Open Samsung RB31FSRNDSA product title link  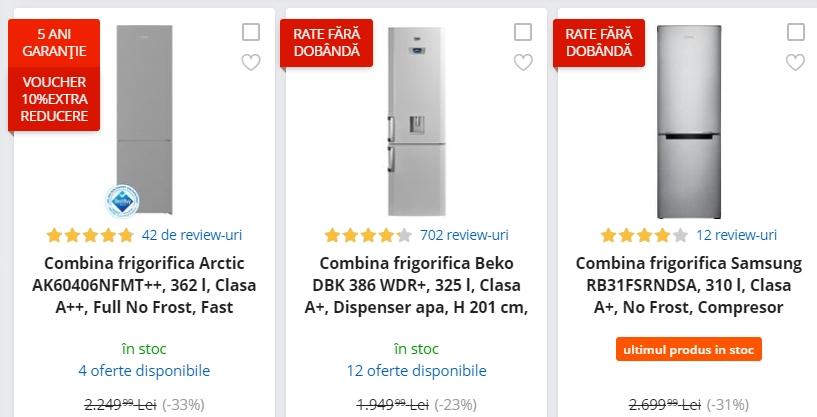(688, 285)
